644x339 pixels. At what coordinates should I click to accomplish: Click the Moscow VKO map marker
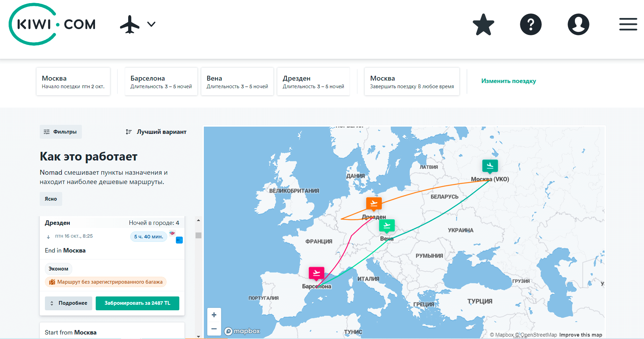(x=490, y=166)
